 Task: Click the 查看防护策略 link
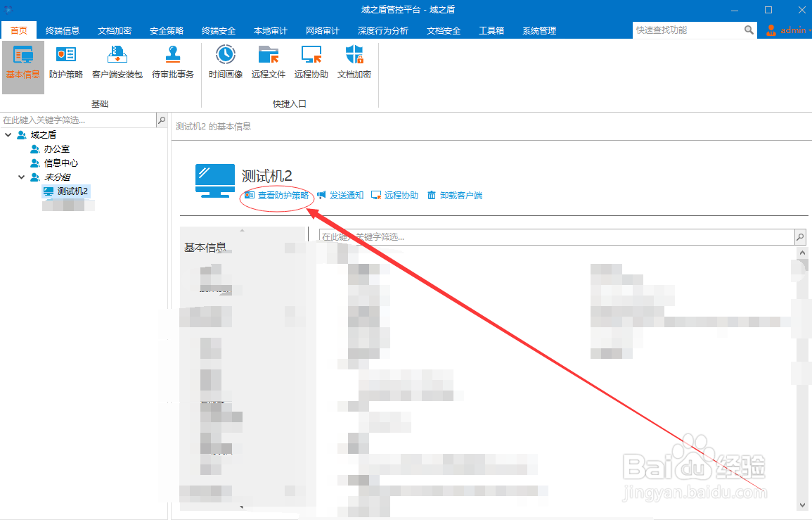tap(277, 196)
